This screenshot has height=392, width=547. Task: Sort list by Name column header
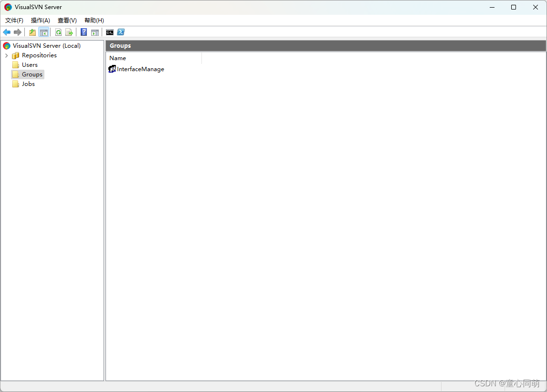(x=154, y=58)
